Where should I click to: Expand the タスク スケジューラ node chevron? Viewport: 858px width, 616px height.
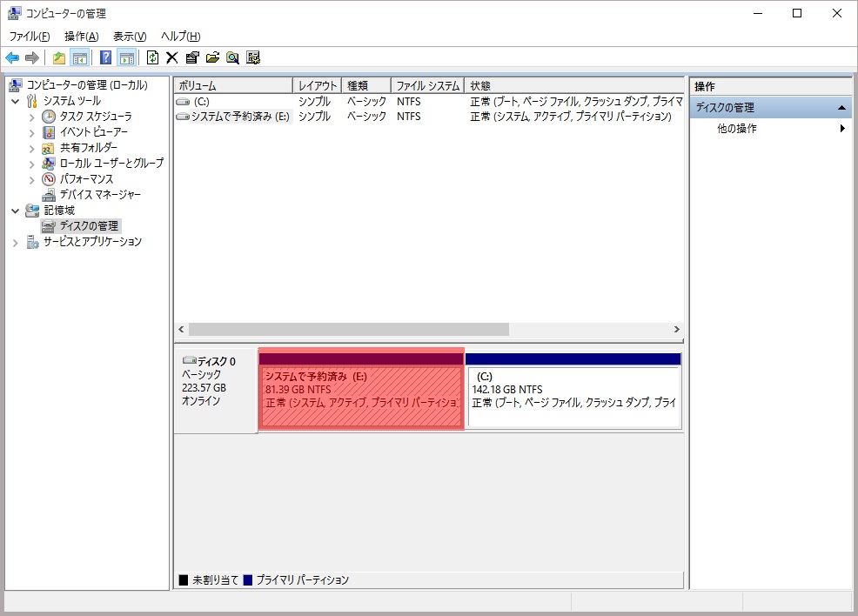point(31,117)
